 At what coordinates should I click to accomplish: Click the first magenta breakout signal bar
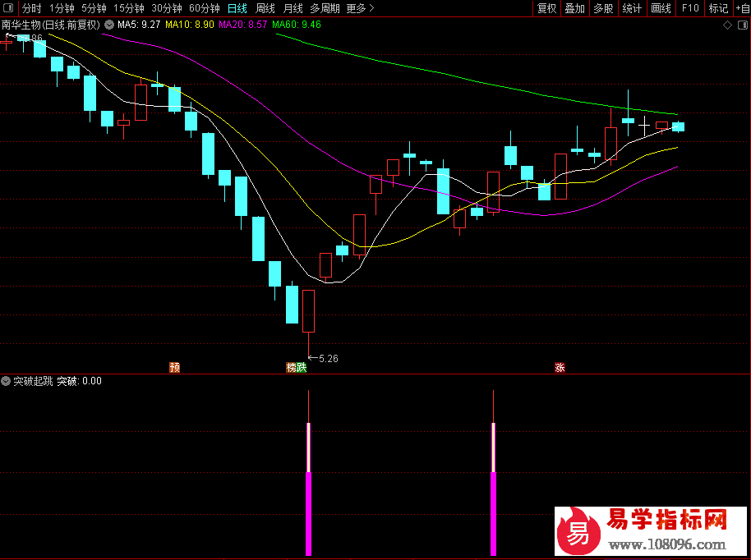click(308, 513)
